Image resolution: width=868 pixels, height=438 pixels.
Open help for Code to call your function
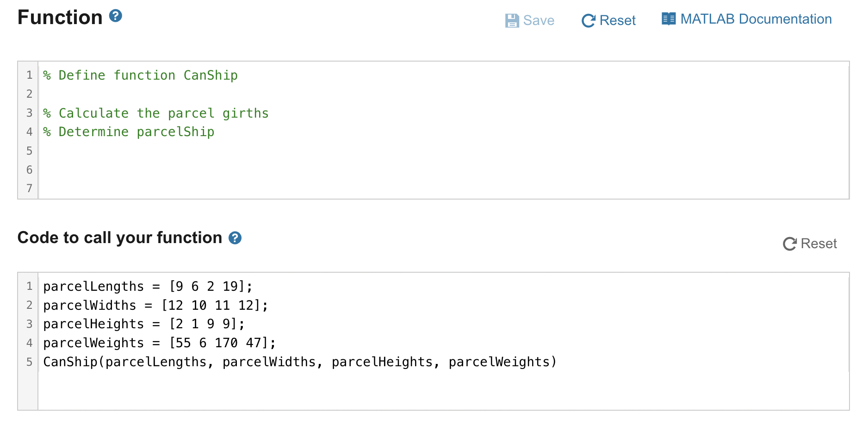(x=235, y=238)
